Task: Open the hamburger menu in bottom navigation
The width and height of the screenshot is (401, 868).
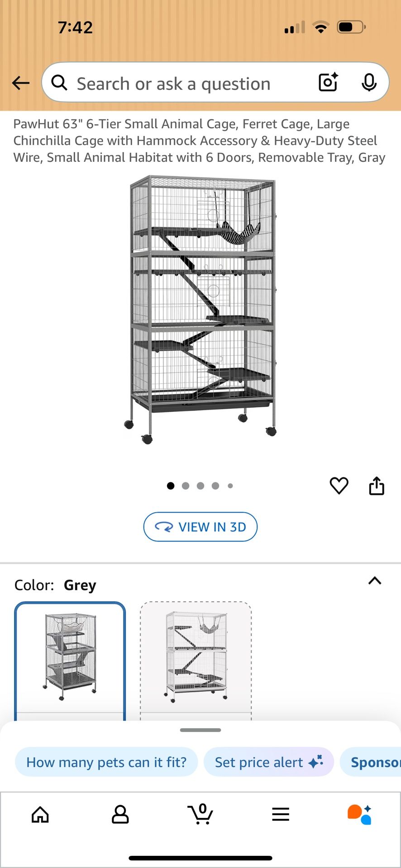Action: tap(281, 814)
